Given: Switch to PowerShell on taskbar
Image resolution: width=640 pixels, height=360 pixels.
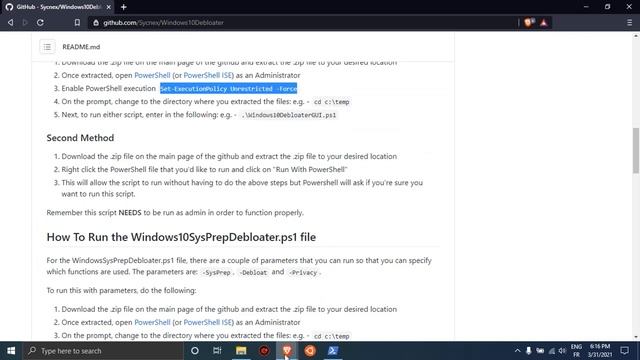Looking at the screenshot, I should pyautogui.click(x=333, y=351).
